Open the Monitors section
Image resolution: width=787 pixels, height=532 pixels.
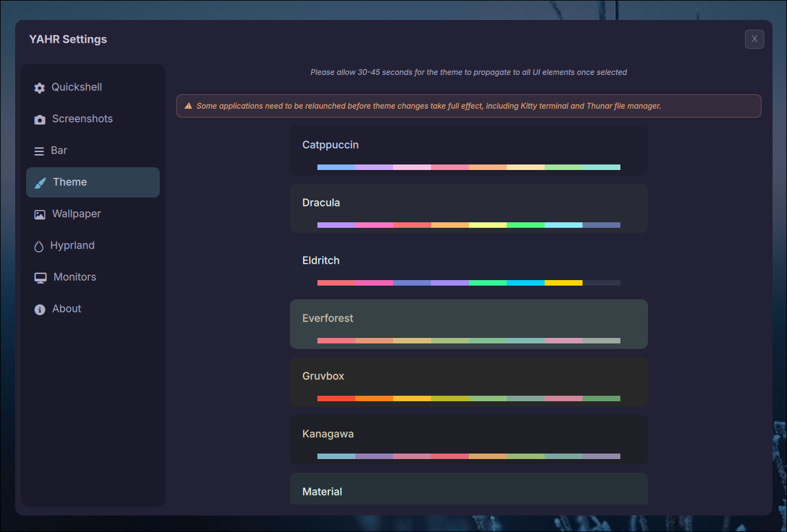[x=93, y=277]
